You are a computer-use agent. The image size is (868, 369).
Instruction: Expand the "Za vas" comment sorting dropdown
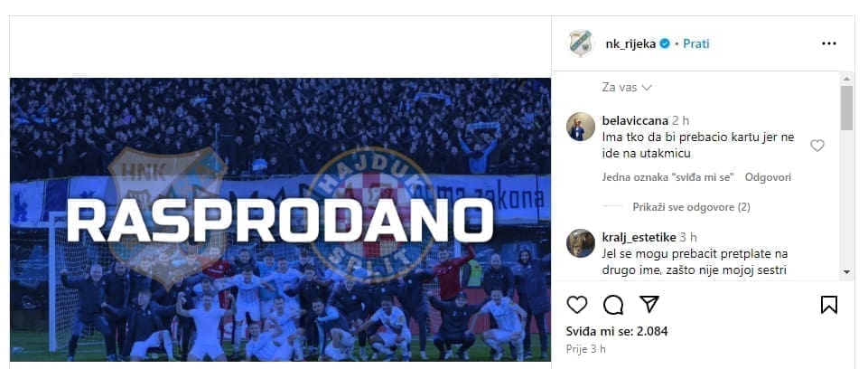tap(627, 88)
